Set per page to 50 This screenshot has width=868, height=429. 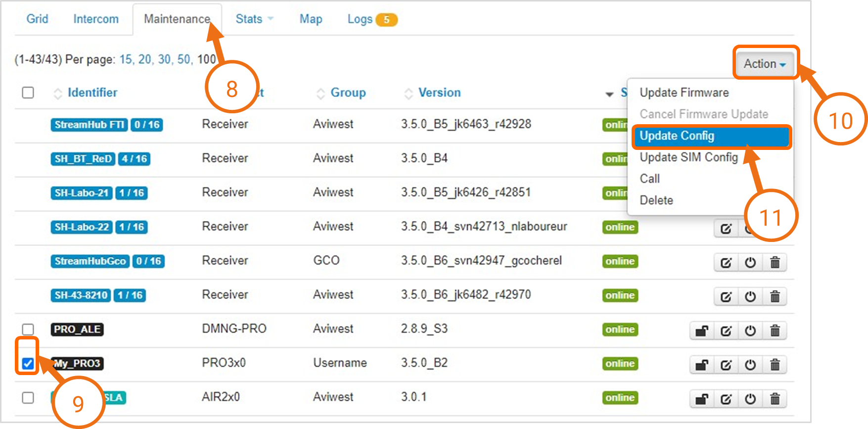point(183,59)
